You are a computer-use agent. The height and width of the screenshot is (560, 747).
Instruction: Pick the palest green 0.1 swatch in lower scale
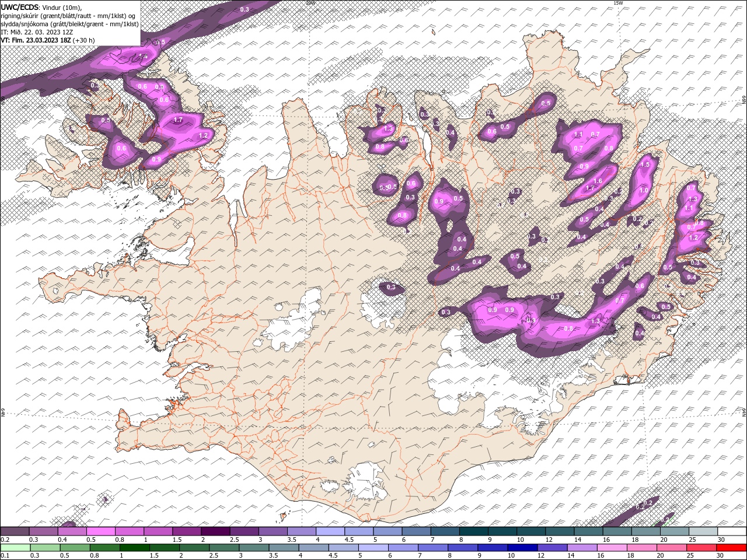click(x=15, y=548)
